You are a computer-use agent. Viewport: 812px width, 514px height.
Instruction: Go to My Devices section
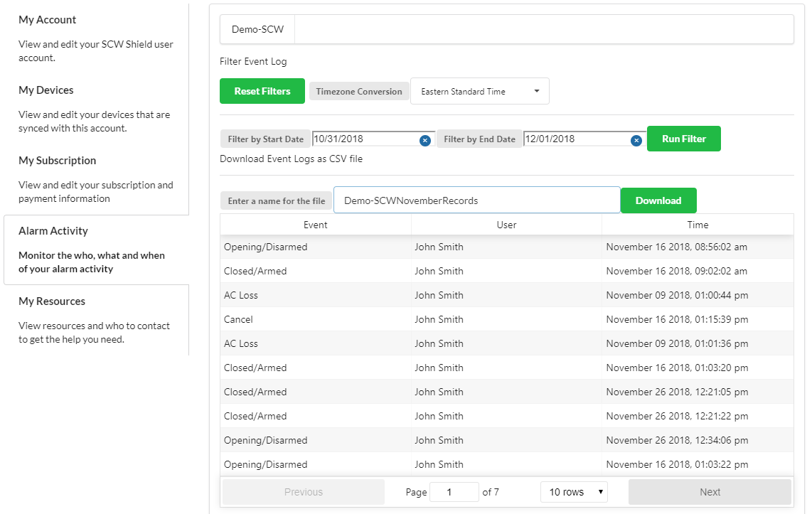(x=46, y=90)
